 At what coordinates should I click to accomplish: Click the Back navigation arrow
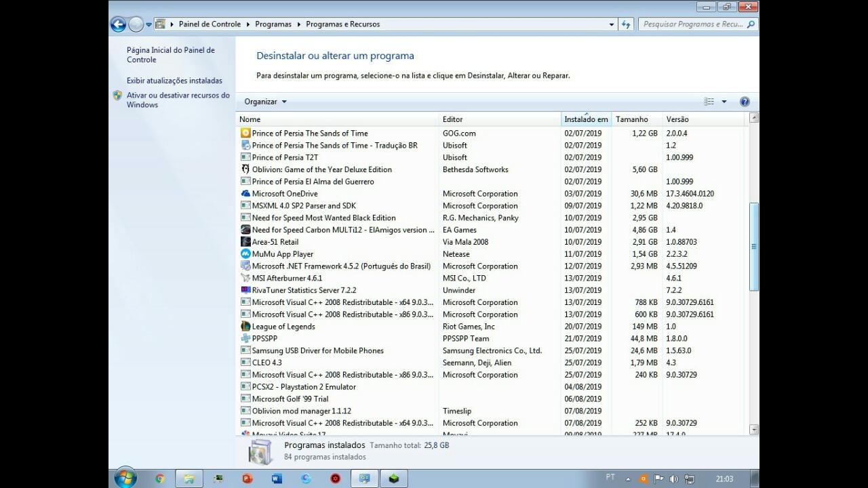118,24
